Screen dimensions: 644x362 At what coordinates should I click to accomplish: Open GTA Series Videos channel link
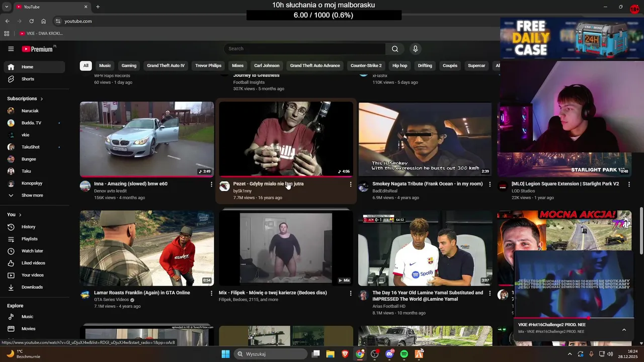click(112, 300)
